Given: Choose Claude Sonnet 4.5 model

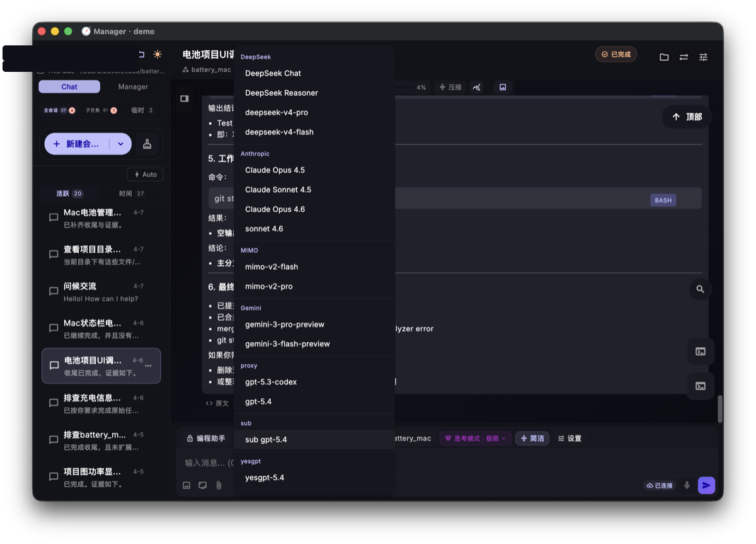Looking at the screenshot, I should click(x=314, y=190).
